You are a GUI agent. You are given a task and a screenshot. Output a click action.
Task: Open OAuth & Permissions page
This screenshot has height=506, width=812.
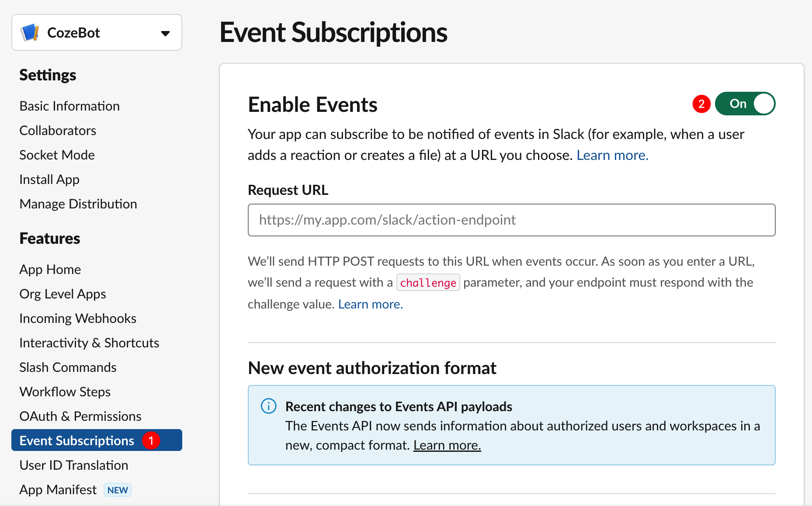[80, 416]
